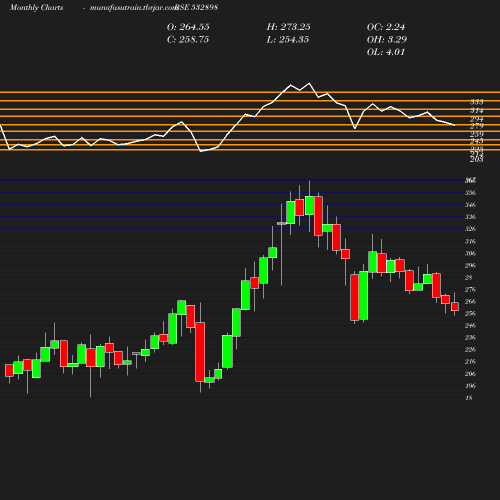Click the 356 candlestick axis label
The image size is (500, 500).
(x=470, y=193)
